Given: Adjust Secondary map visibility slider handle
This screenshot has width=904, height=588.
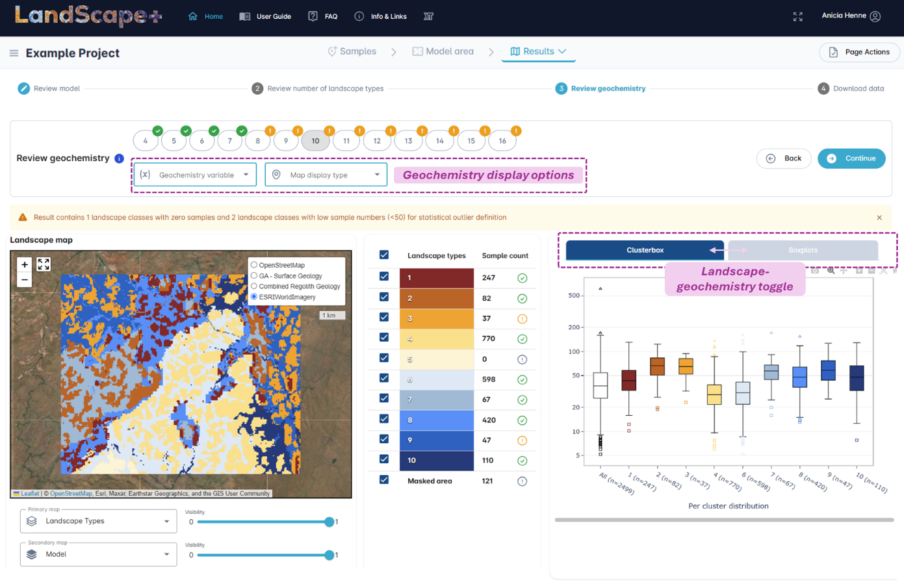Looking at the screenshot, I should pos(329,555).
